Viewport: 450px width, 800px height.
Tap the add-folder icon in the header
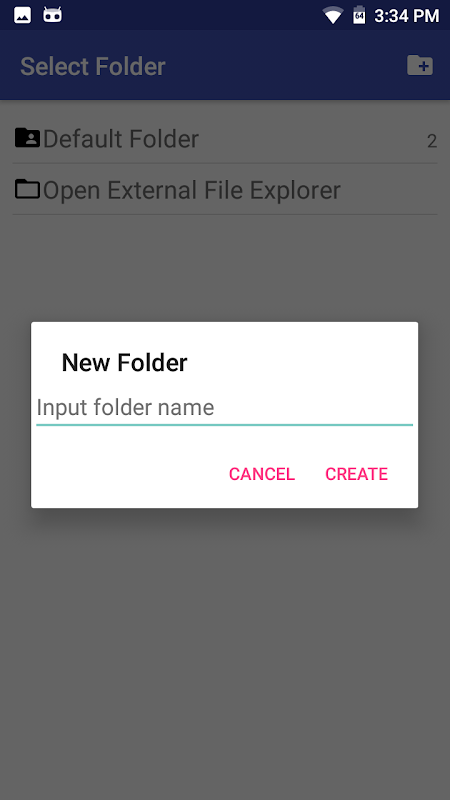(x=420, y=65)
